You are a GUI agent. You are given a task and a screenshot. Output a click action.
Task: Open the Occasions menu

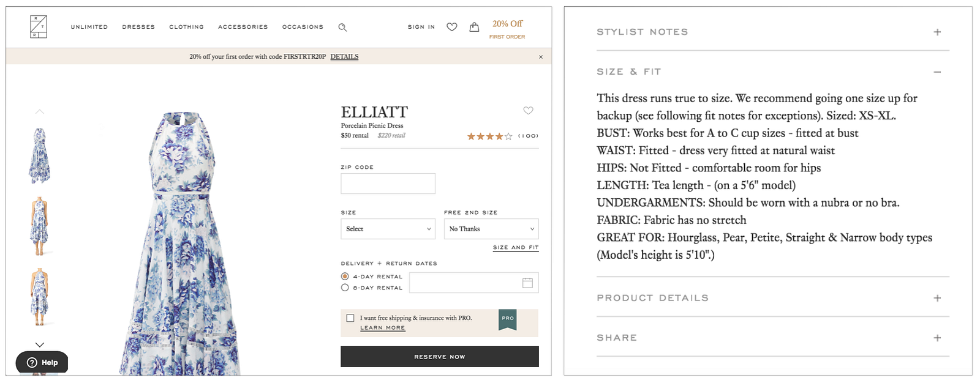point(303,27)
